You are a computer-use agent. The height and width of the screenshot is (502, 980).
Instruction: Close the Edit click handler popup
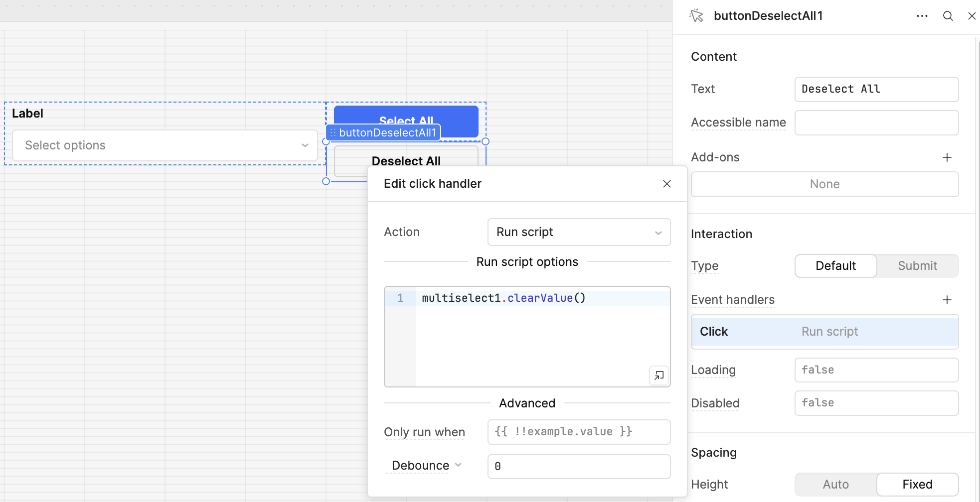point(666,184)
